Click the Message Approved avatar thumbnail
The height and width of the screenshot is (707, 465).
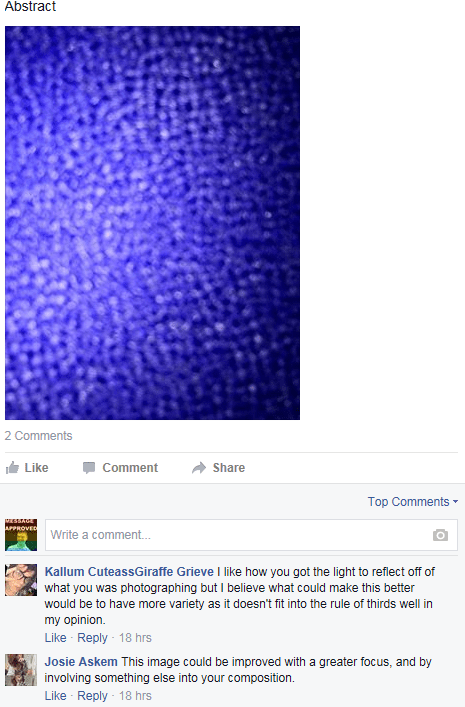[x=21, y=535]
